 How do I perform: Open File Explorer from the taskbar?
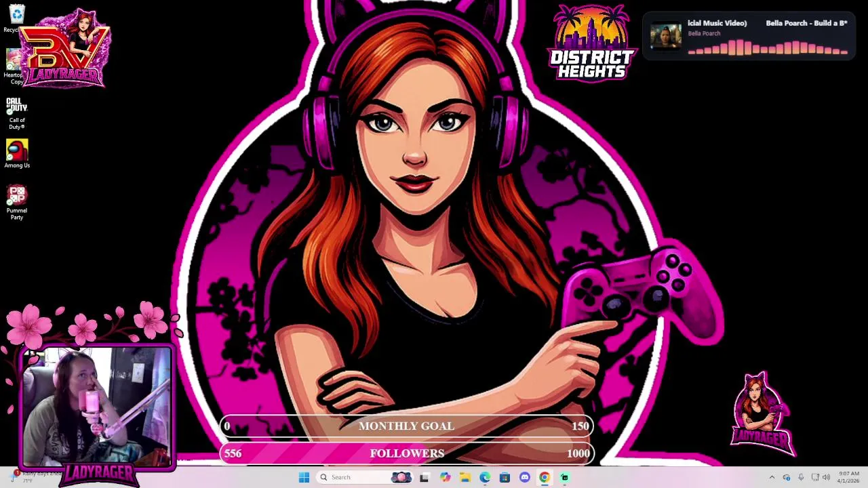tap(465, 477)
